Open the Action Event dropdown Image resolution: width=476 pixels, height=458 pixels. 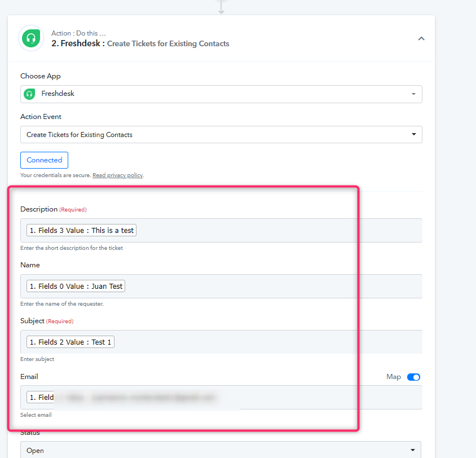click(x=221, y=134)
